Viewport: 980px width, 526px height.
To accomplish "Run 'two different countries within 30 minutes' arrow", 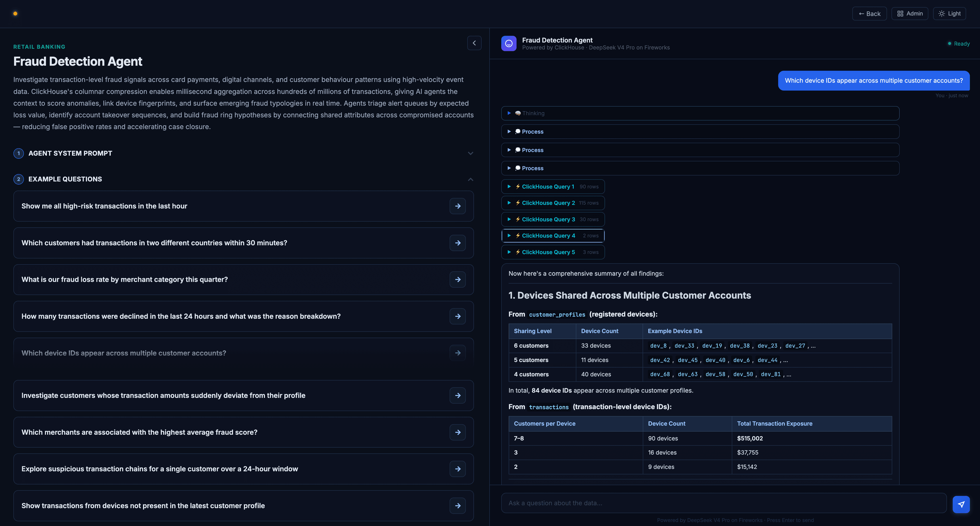I will (458, 243).
